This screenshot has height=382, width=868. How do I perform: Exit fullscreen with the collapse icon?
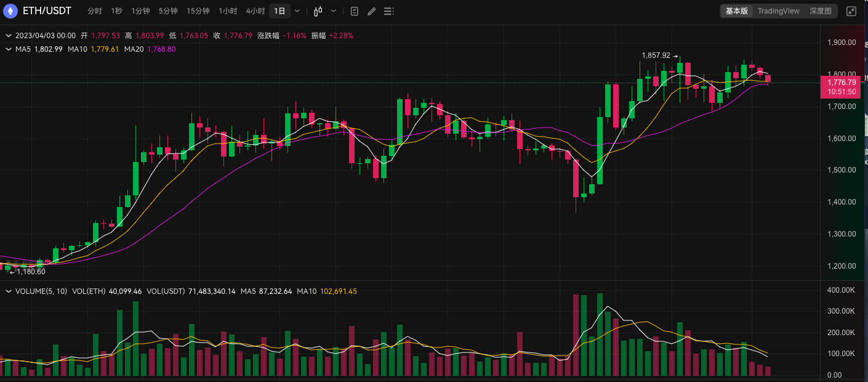(851, 11)
